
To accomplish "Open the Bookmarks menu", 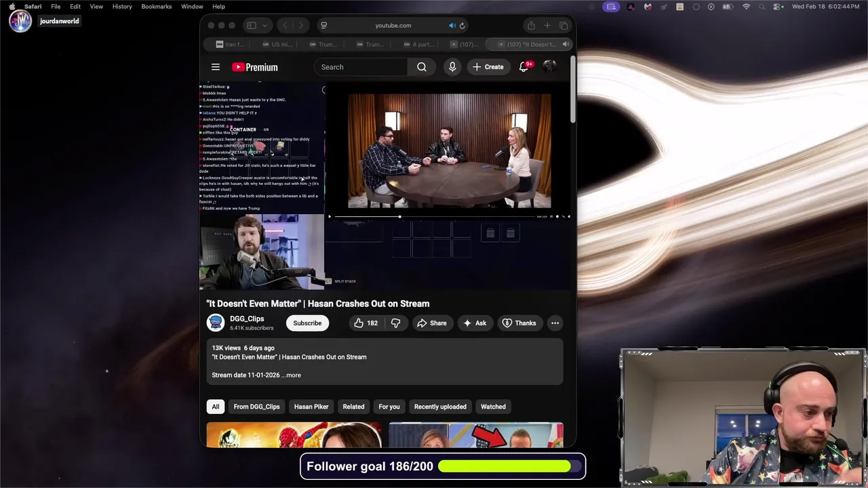I will [x=157, y=7].
